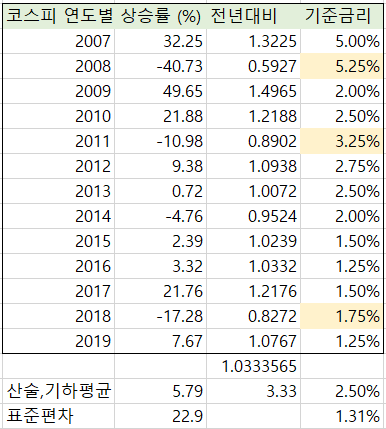The height and width of the screenshot is (429, 386).
Task: Click the year cell 2016
Action: pyautogui.click(x=59, y=266)
